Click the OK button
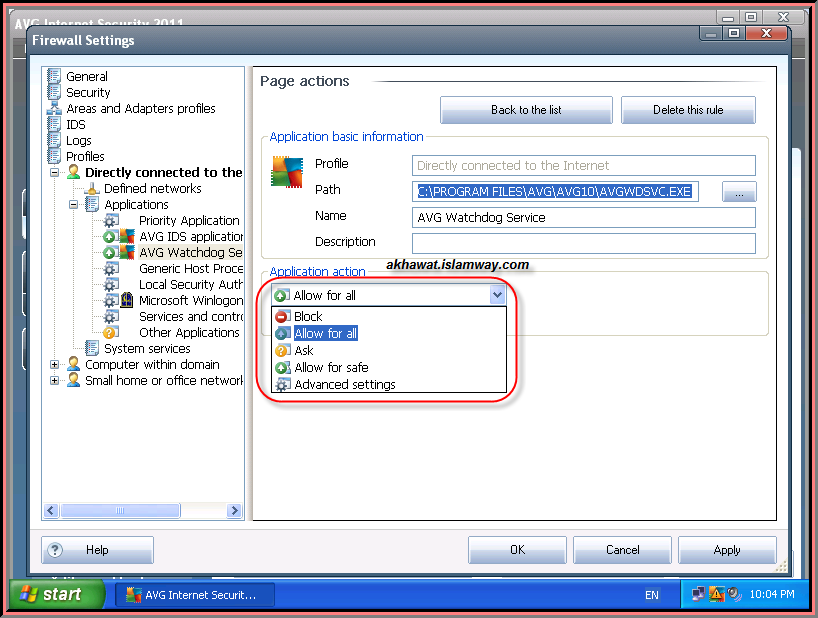818x618 pixels. pyautogui.click(x=518, y=550)
